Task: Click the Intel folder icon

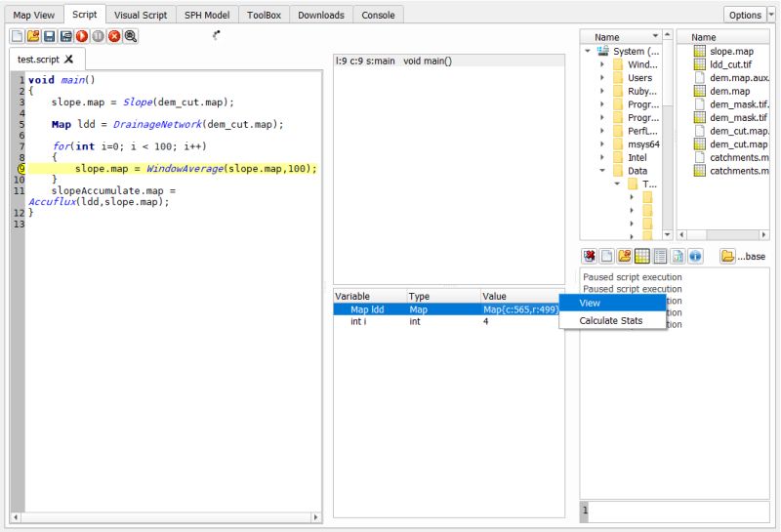Action: (618, 157)
